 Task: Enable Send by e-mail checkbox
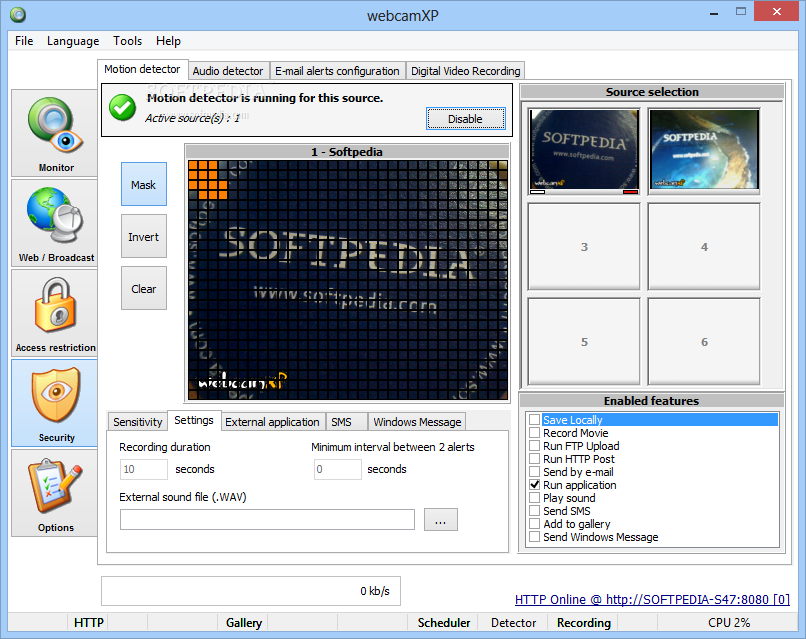pyautogui.click(x=535, y=471)
